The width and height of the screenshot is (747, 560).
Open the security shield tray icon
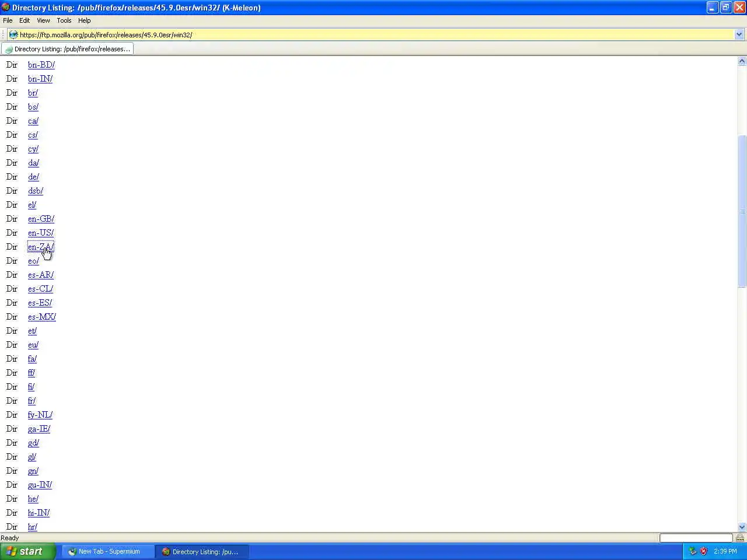(703, 551)
